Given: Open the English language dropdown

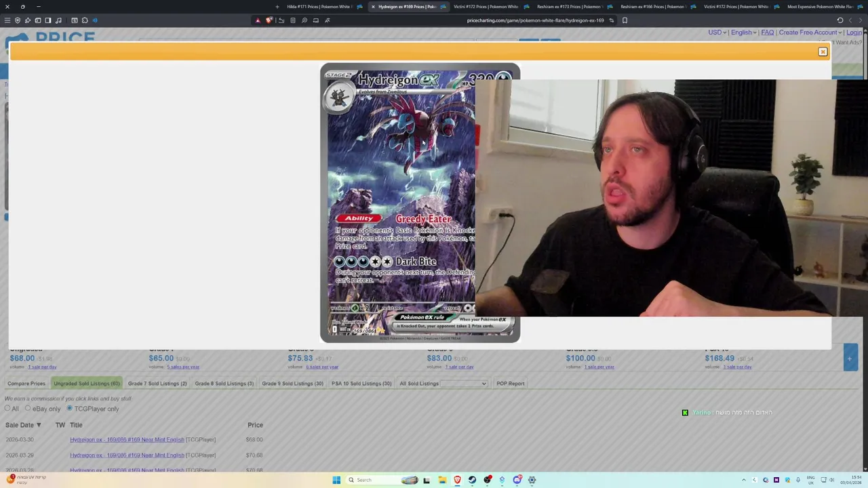Looking at the screenshot, I should (x=743, y=33).
